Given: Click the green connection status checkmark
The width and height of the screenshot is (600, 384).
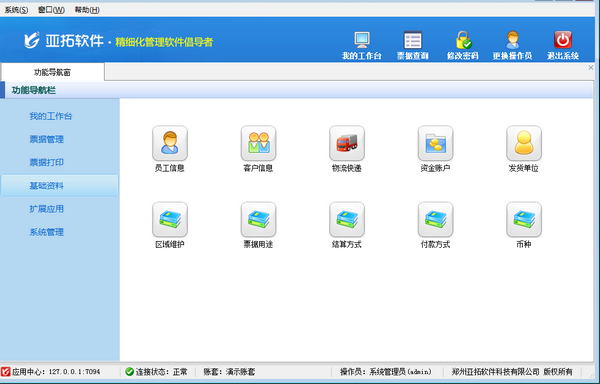Looking at the screenshot, I should [x=129, y=371].
